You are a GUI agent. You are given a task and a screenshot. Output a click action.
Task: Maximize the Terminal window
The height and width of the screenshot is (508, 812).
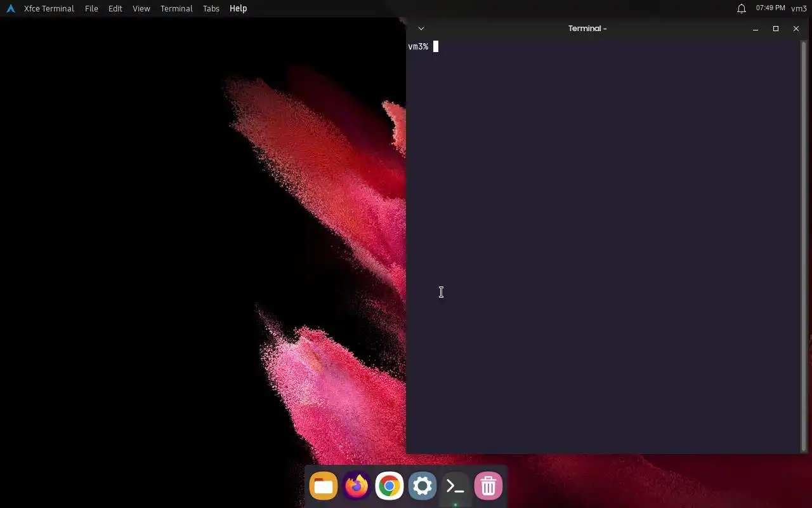(x=776, y=29)
